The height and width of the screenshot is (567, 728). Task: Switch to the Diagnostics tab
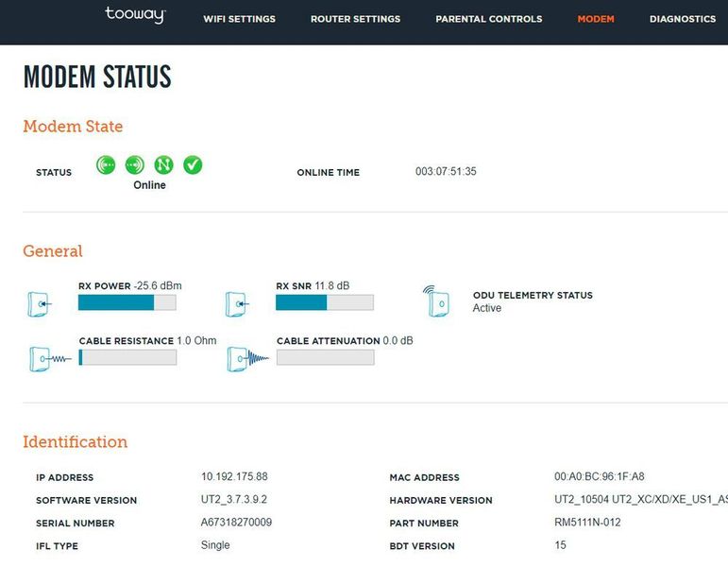tap(682, 19)
